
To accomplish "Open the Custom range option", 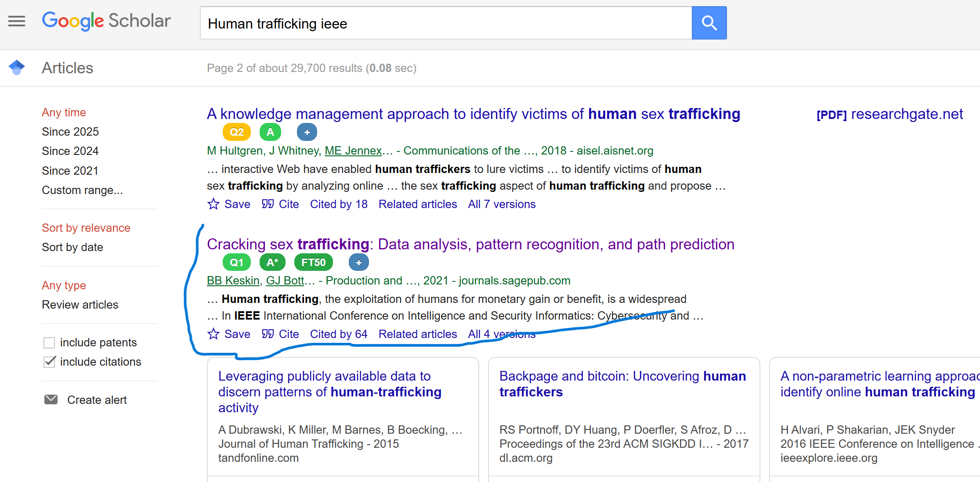I will (x=82, y=190).
